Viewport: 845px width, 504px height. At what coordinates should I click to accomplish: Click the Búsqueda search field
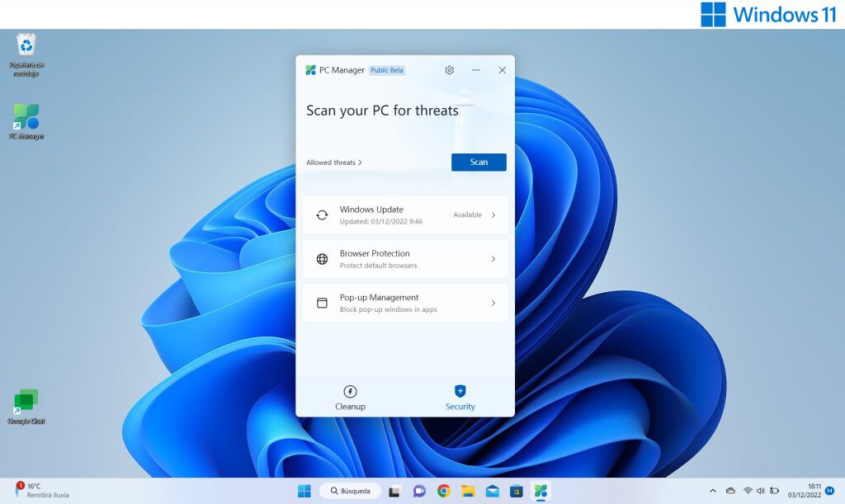click(351, 490)
